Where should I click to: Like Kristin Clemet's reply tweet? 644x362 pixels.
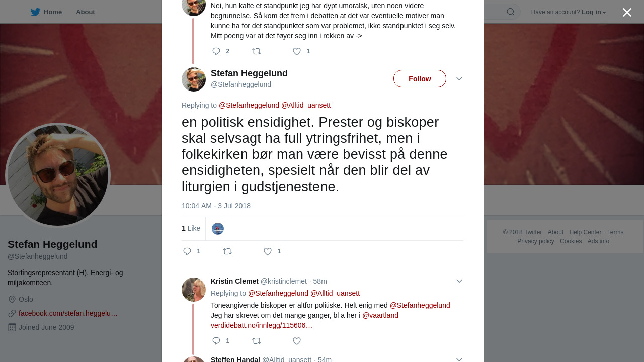(x=297, y=341)
